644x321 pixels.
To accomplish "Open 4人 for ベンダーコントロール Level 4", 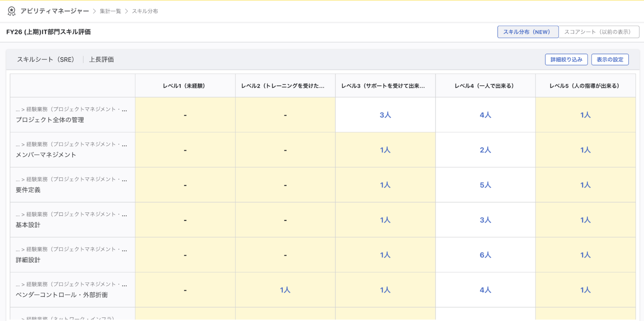I will (485, 290).
